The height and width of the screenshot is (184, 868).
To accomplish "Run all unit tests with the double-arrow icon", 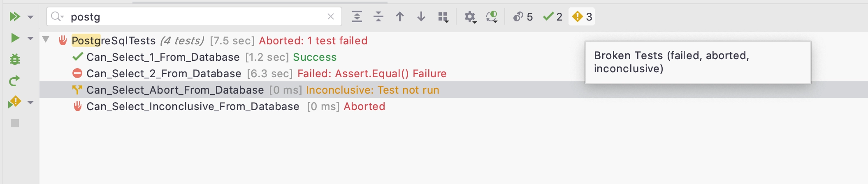I will (15, 16).
